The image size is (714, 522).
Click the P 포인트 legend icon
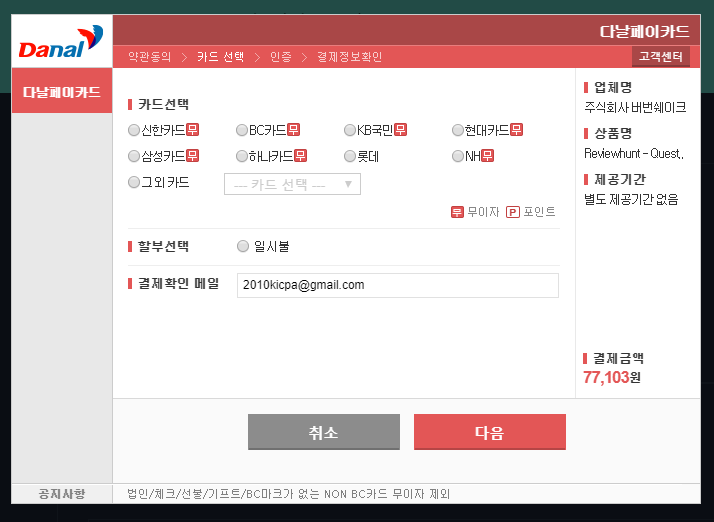click(513, 212)
